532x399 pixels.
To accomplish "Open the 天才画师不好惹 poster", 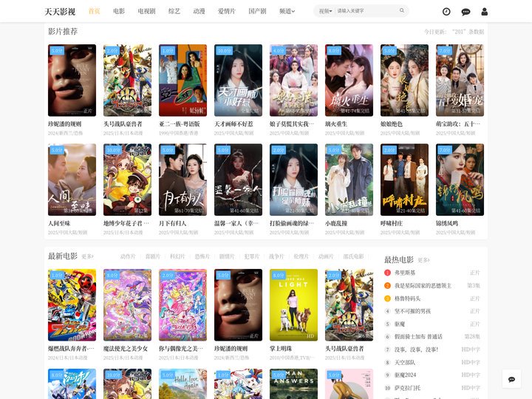I will tap(238, 81).
